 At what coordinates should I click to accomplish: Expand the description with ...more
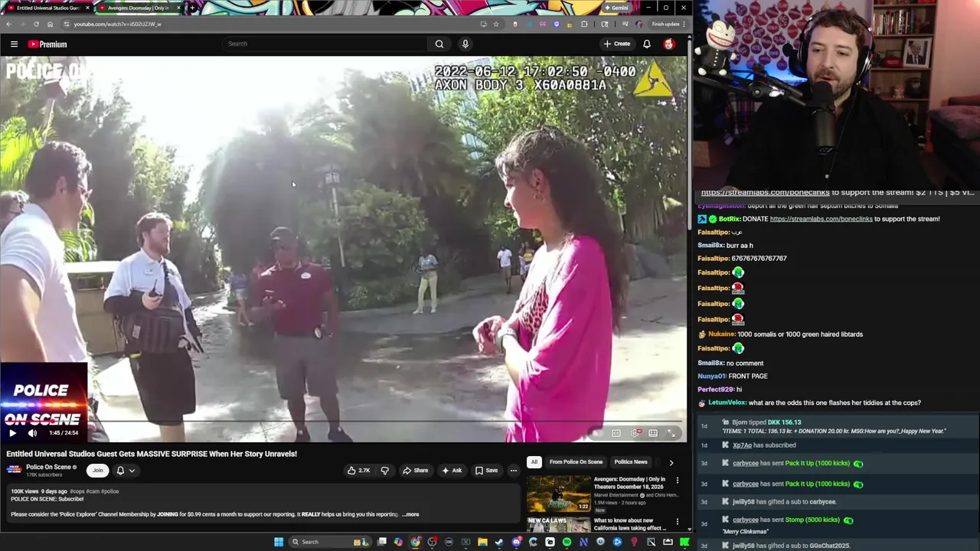click(411, 514)
